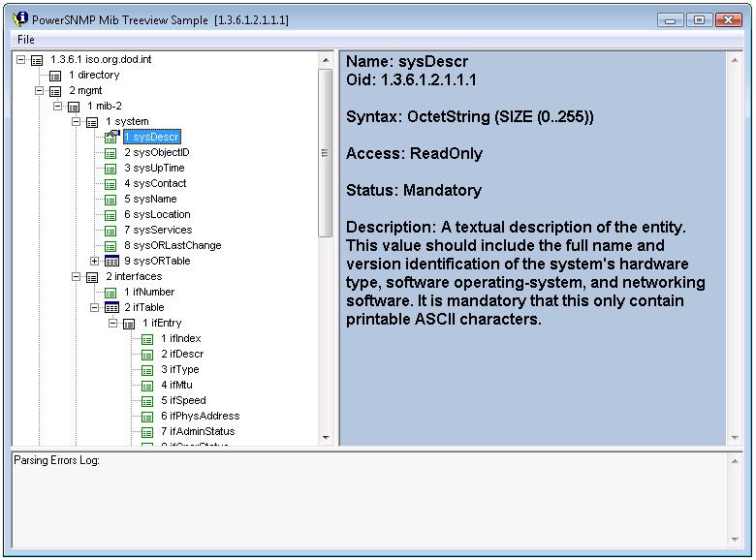Open the File menu
The width and height of the screenshot is (756, 560).
25,40
